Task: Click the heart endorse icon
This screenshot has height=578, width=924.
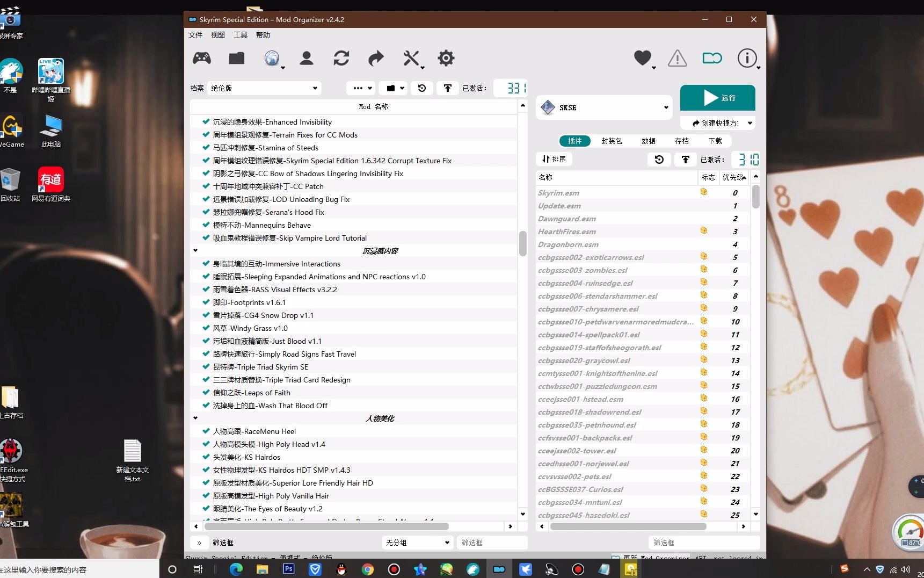Action: [x=643, y=58]
